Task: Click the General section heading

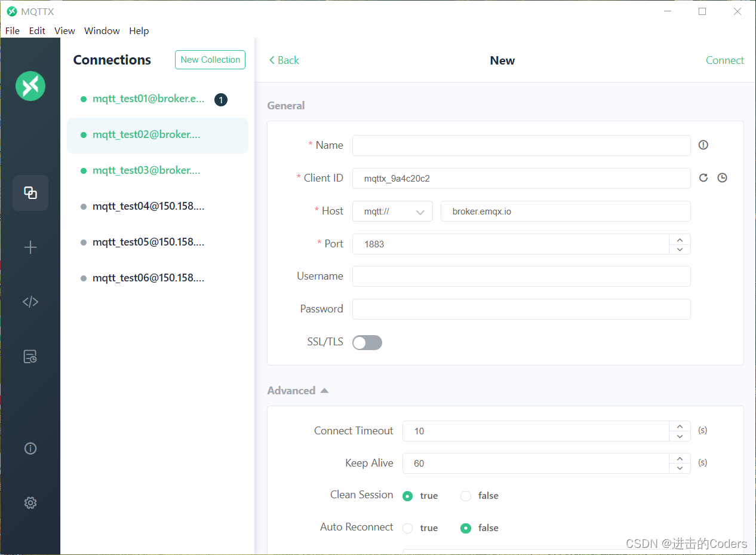Action: 286,106
